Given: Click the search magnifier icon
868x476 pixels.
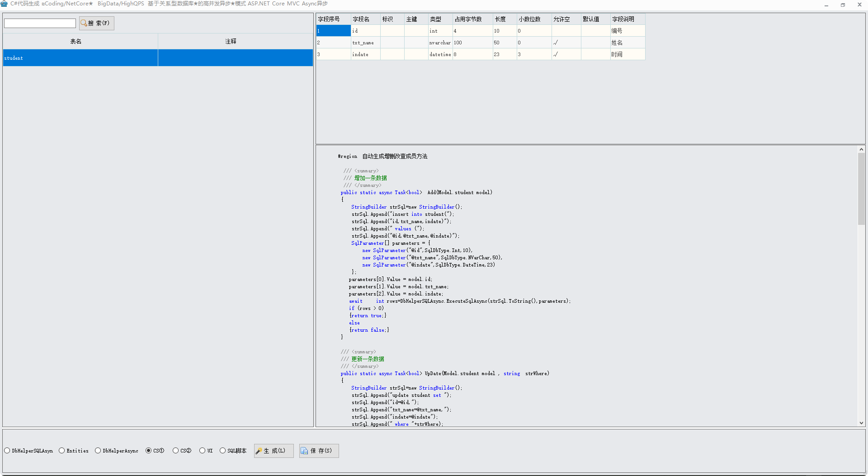Looking at the screenshot, I should 84,23.
